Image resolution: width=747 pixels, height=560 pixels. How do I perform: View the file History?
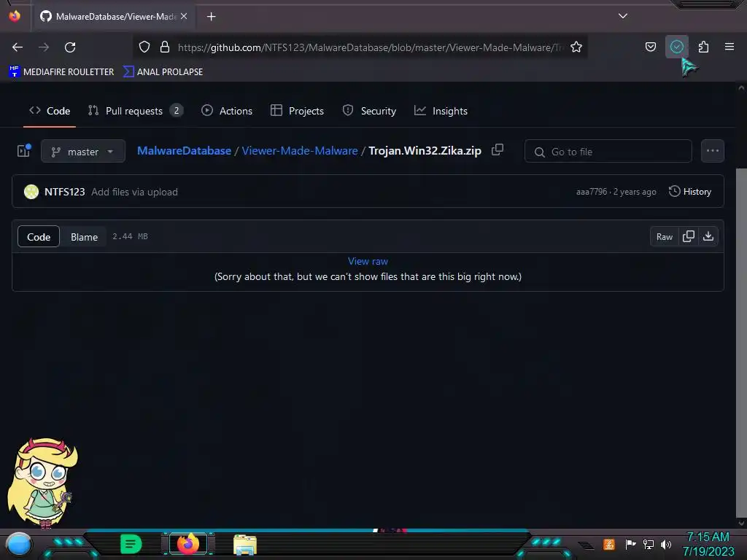tap(690, 192)
